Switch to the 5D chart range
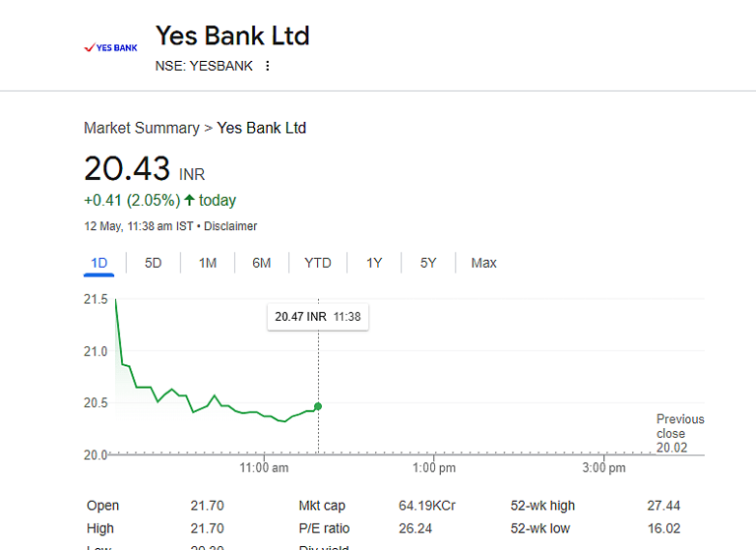The width and height of the screenshot is (756, 550). pos(154,263)
